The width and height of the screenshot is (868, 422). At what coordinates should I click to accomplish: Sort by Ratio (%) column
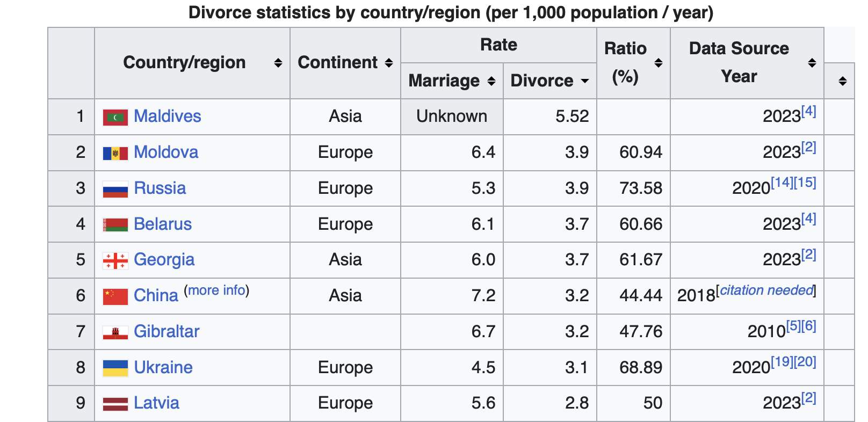tap(658, 63)
